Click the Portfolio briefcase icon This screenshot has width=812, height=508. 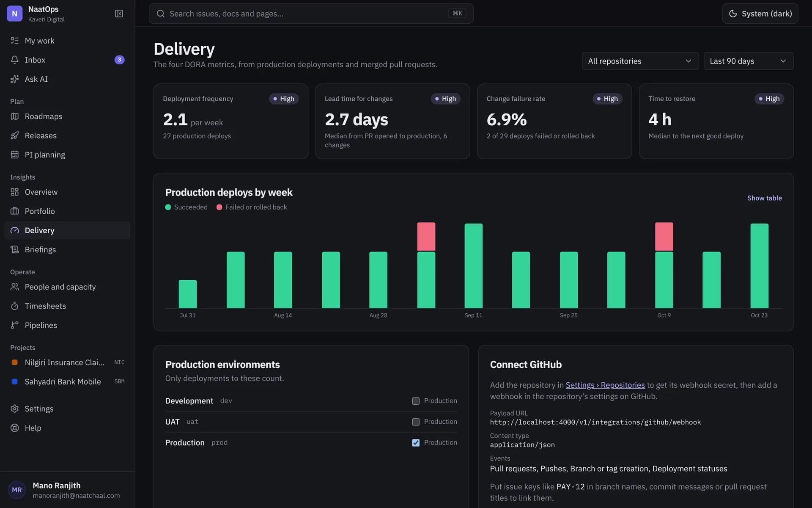click(15, 211)
